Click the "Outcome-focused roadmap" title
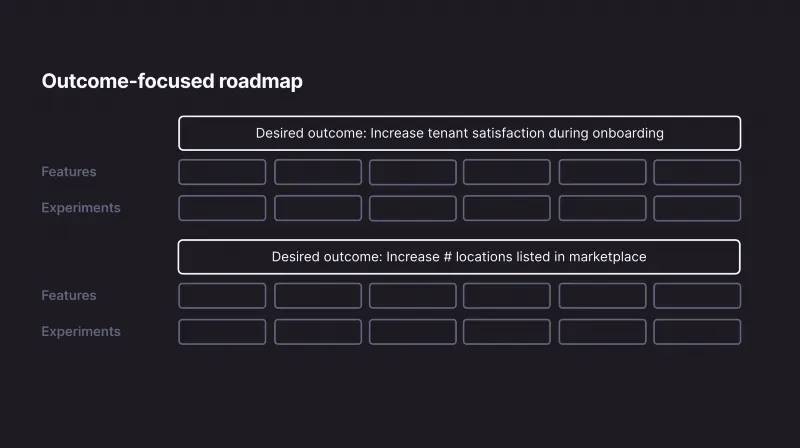 172,81
